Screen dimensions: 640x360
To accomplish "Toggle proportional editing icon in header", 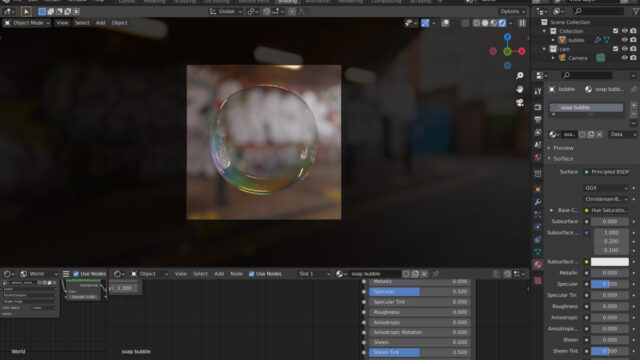I will point(292,11).
